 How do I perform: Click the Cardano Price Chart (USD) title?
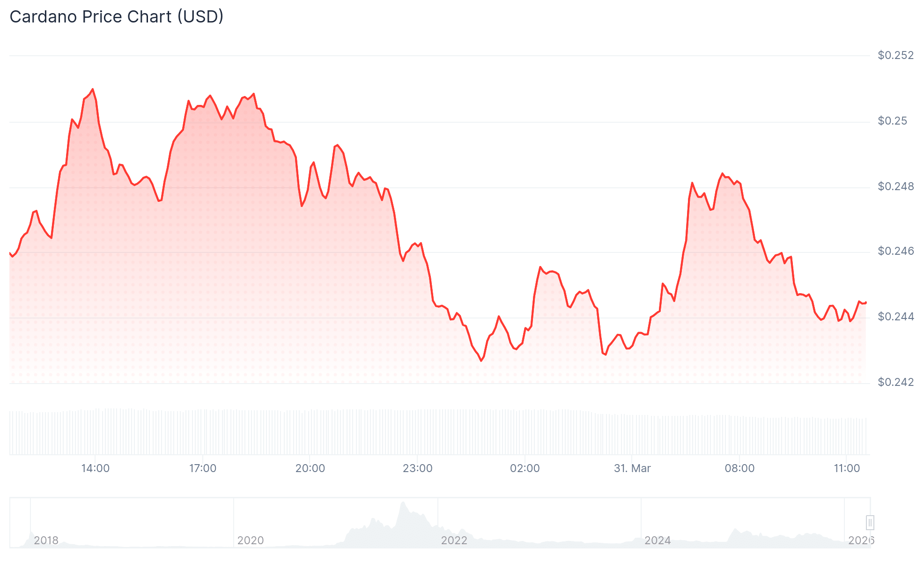(x=117, y=17)
